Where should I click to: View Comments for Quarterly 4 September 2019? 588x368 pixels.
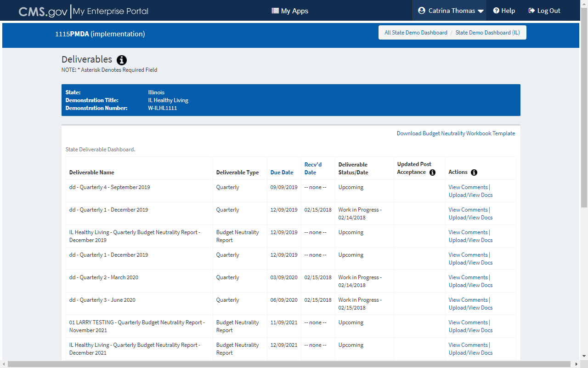coord(468,187)
